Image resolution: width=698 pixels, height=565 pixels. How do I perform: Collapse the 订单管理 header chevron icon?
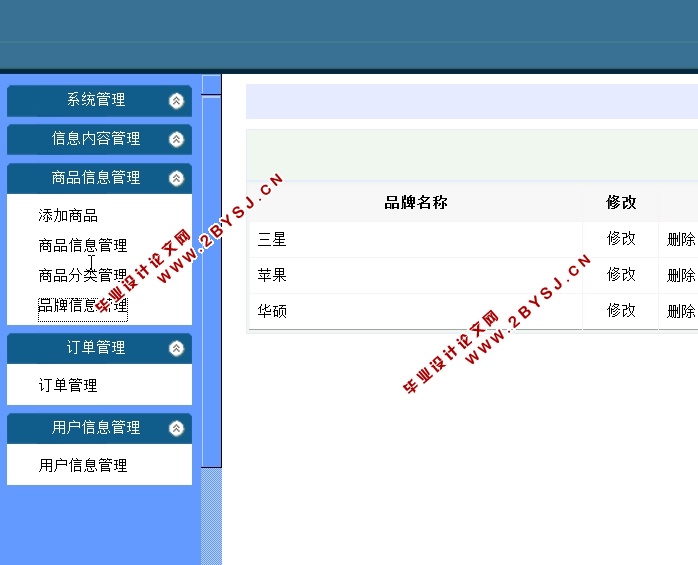(x=176, y=348)
